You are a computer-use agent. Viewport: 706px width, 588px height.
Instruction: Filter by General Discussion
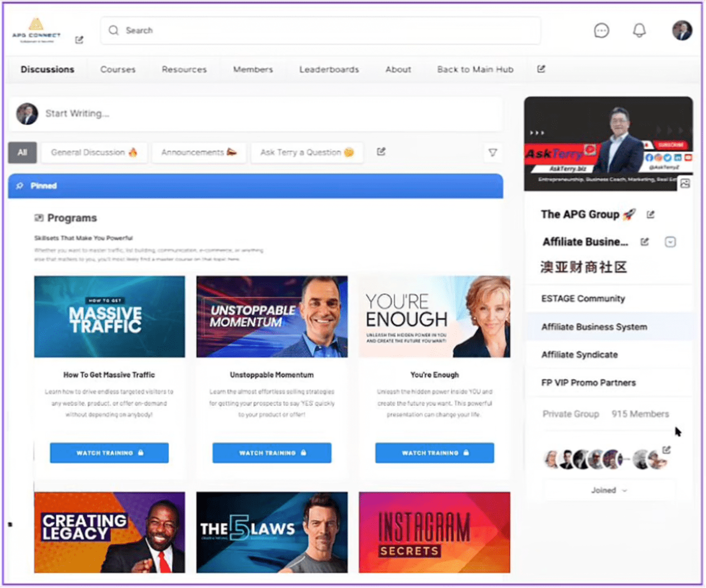(x=94, y=152)
